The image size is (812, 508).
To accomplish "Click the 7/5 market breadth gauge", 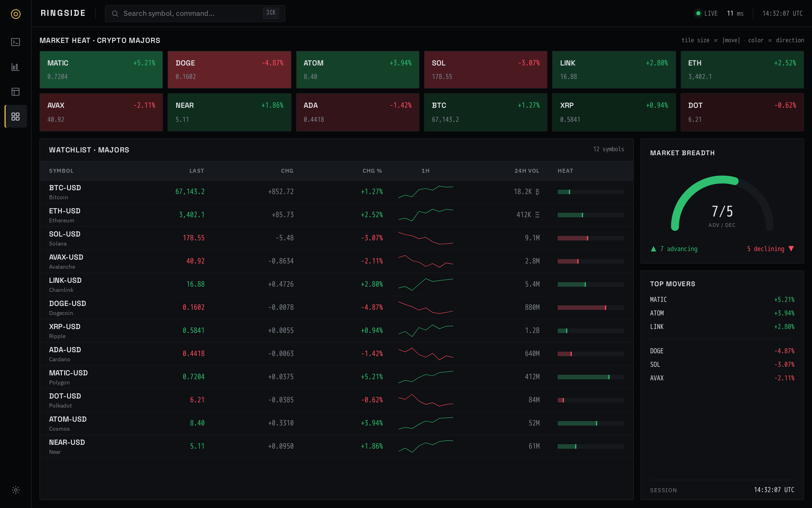I will [x=722, y=203].
